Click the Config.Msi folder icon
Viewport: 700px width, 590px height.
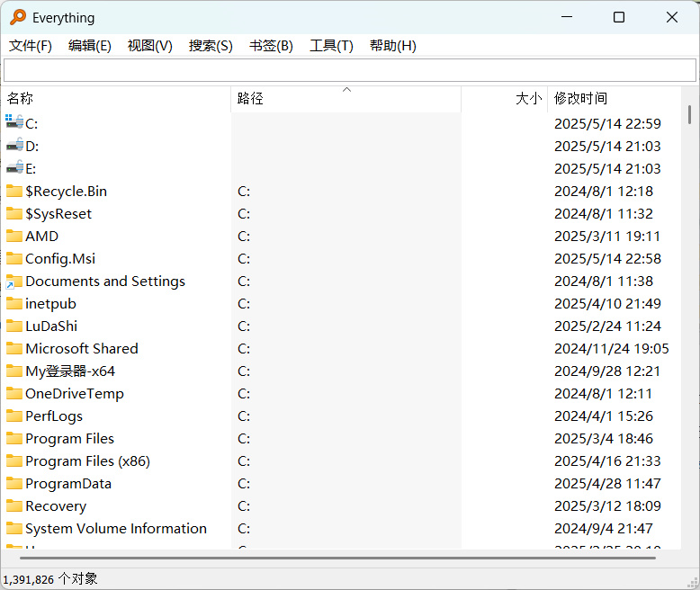point(14,258)
